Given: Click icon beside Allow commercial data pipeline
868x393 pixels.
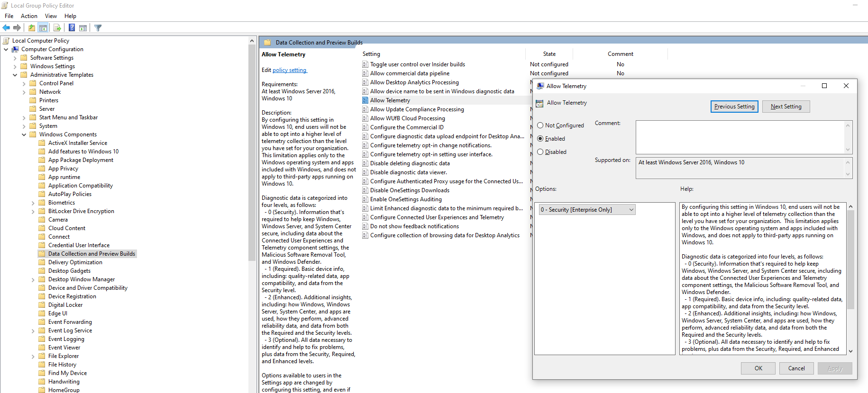Looking at the screenshot, I should 365,73.
